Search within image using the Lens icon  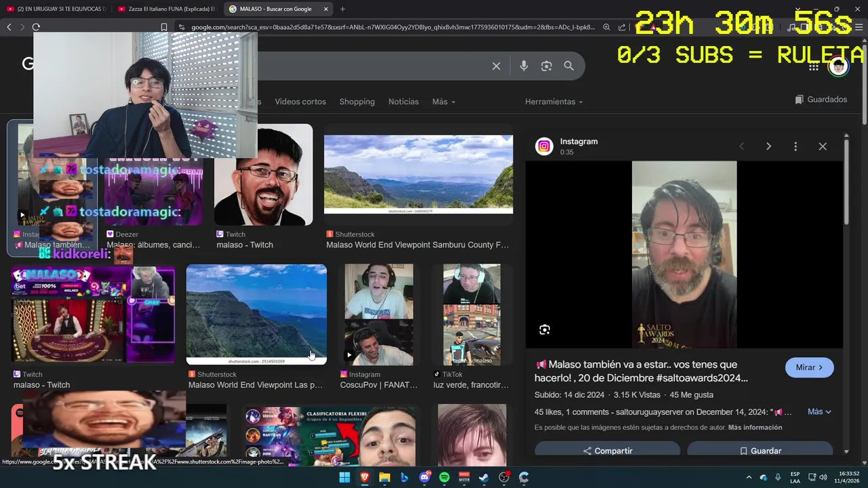coord(545,330)
